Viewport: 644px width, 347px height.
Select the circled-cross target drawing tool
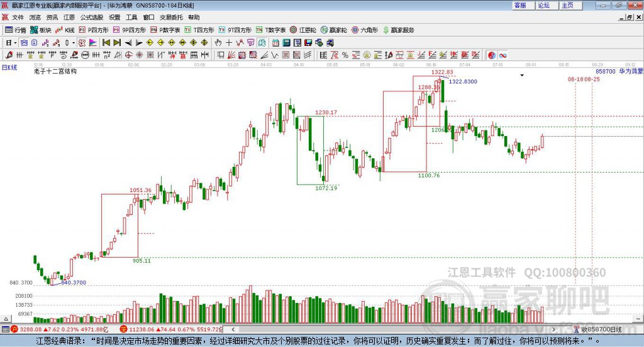pos(128,55)
